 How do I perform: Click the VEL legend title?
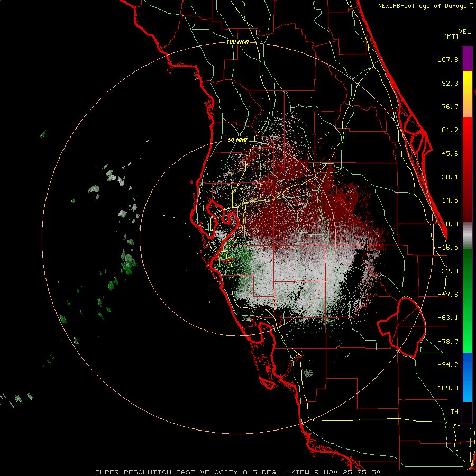(464, 31)
